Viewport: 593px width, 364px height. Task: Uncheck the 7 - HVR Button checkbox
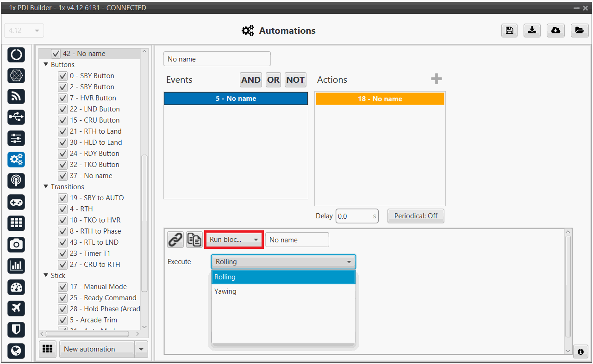click(x=63, y=98)
